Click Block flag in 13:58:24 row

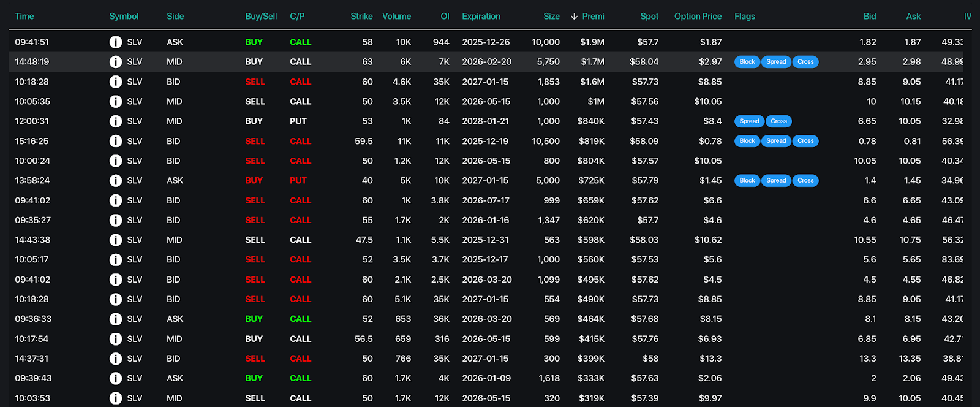click(747, 181)
